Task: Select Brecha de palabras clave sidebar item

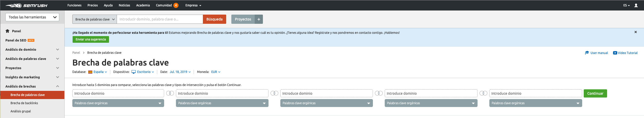Action: click(32, 95)
